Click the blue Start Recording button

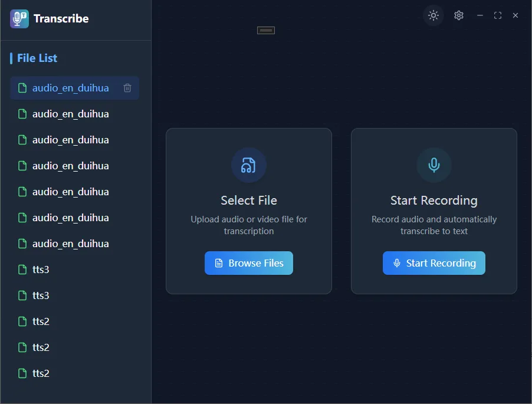434,263
